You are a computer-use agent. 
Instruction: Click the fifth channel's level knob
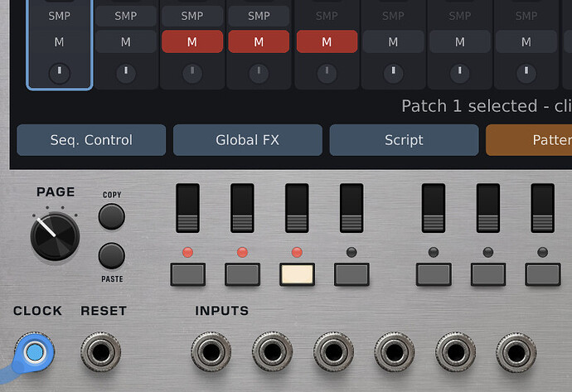pyautogui.click(x=327, y=73)
